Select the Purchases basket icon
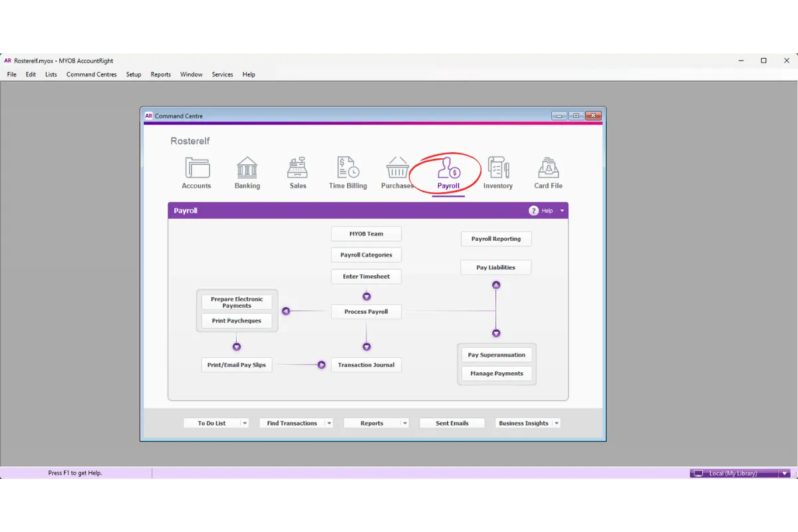Screen dimensions: 798x532 [x=398, y=168]
